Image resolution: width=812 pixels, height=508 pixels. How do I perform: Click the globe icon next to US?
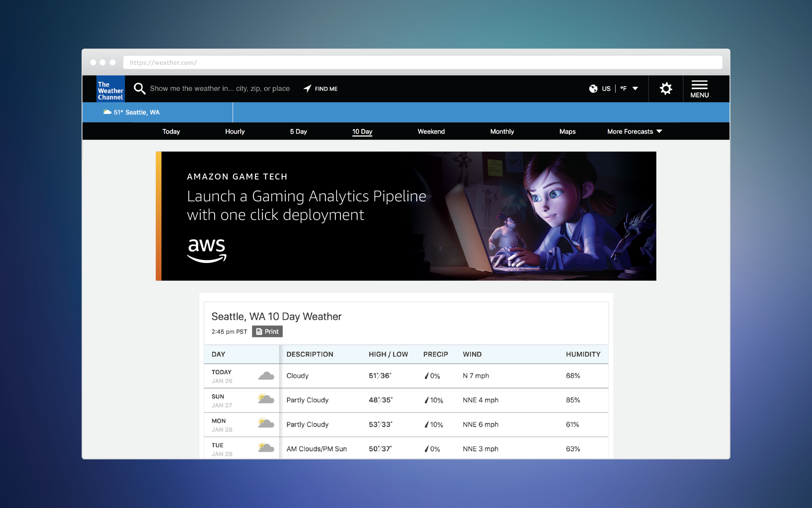pos(593,89)
